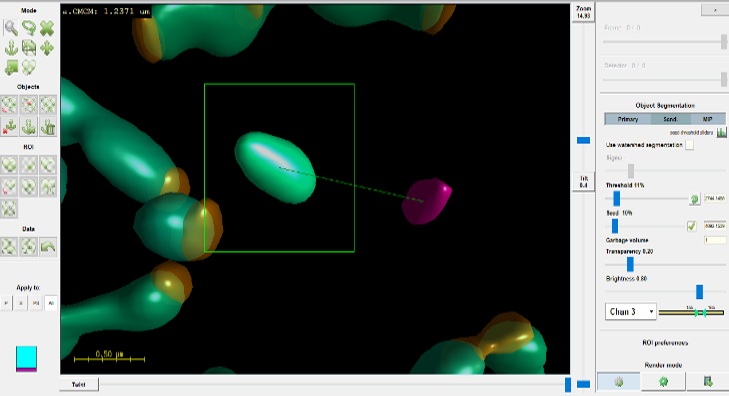Screen dimensions: 729x396
Task: Click the collapse button at panel top-right
Action: [715, 10]
